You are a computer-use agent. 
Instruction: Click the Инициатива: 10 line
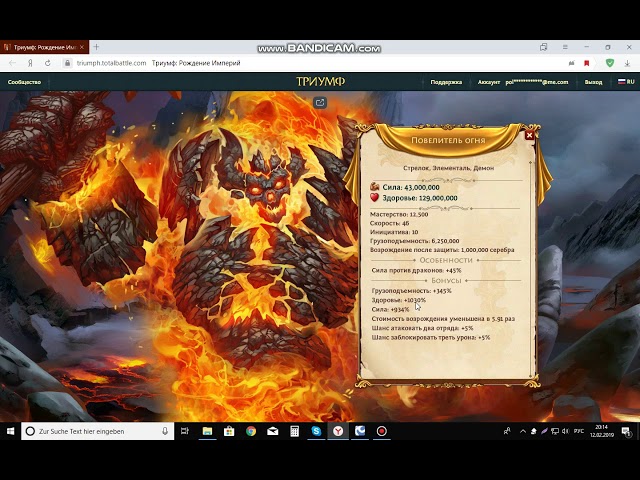[x=394, y=232]
